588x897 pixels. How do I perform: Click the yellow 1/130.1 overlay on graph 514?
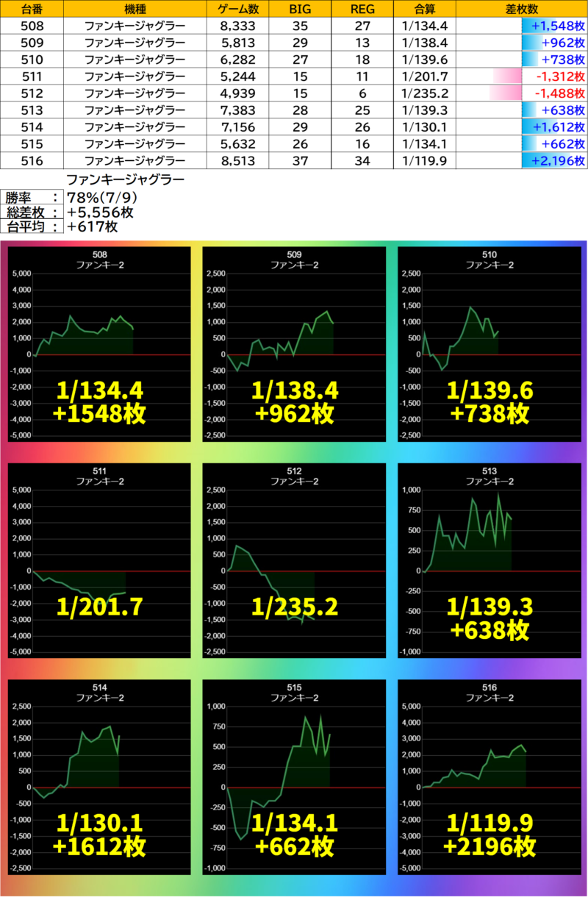tap(99, 822)
